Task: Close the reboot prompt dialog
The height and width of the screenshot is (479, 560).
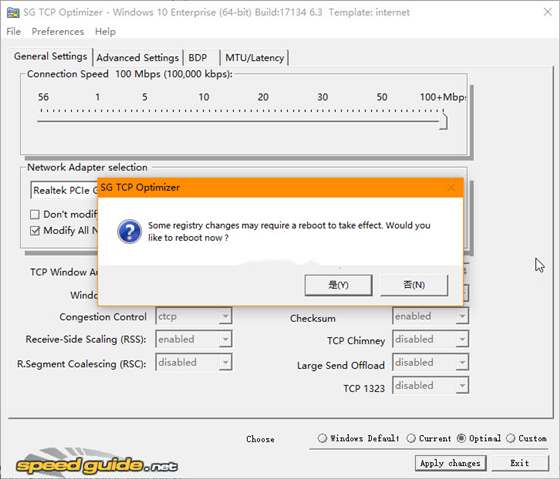Action: (x=451, y=188)
